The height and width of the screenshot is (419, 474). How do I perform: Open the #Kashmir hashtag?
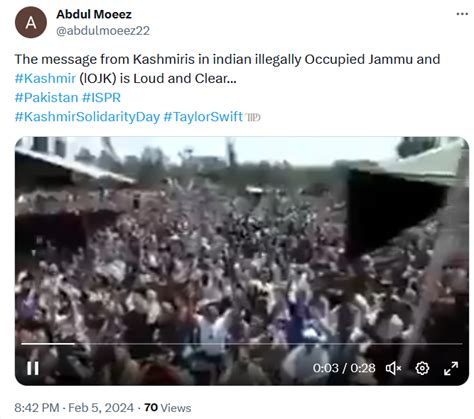point(45,79)
